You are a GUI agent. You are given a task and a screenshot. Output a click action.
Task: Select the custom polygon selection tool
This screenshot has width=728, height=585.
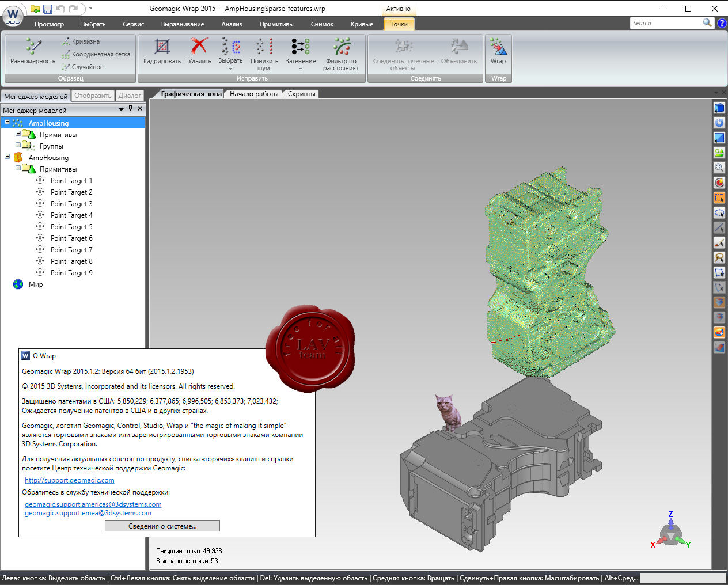click(x=719, y=272)
